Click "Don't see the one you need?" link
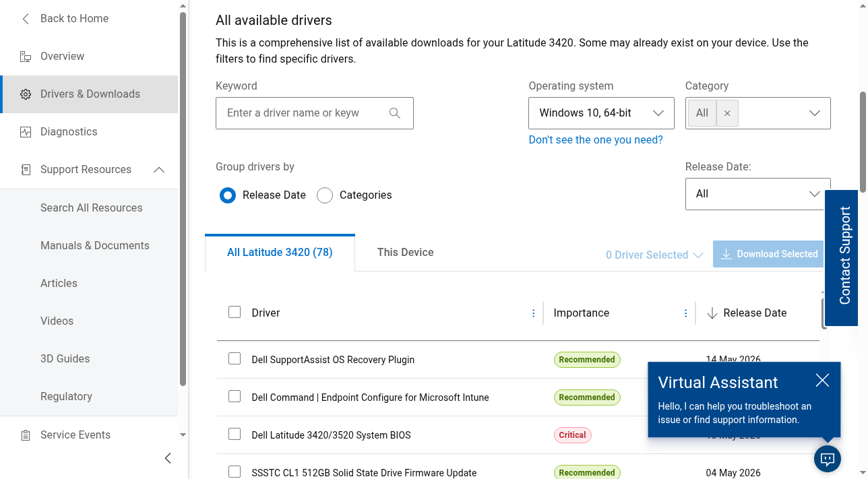868x479 pixels. [596, 140]
